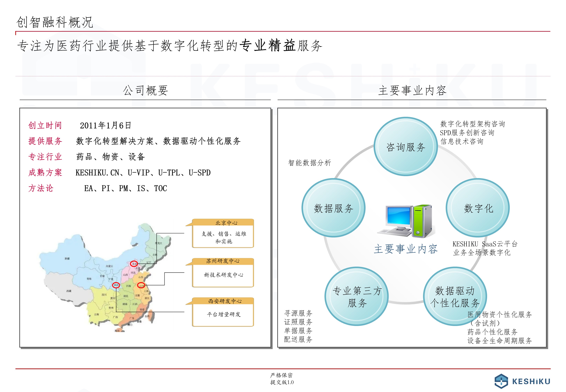The width and height of the screenshot is (566, 392).
Task: Click the SPD服务创新咨询 text
Action: tap(467, 133)
